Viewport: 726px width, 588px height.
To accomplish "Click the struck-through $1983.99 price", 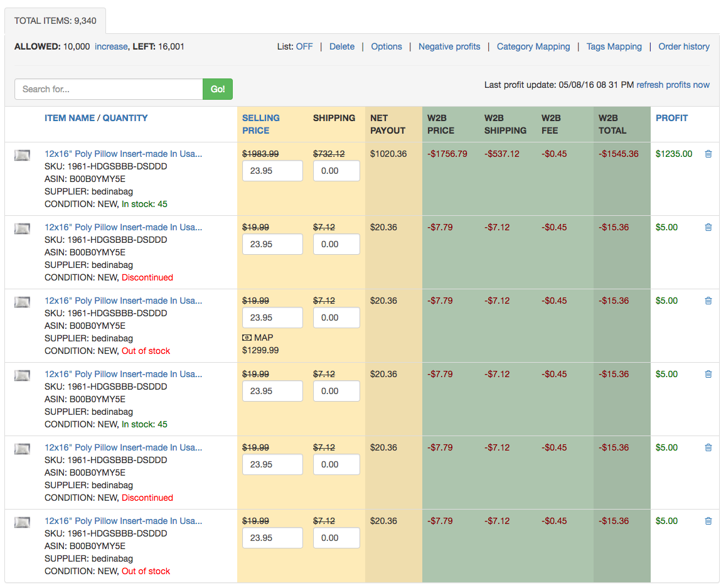I will [x=260, y=154].
